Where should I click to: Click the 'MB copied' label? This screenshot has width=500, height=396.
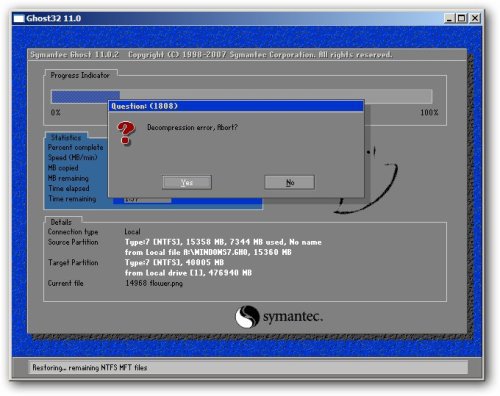point(63,168)
